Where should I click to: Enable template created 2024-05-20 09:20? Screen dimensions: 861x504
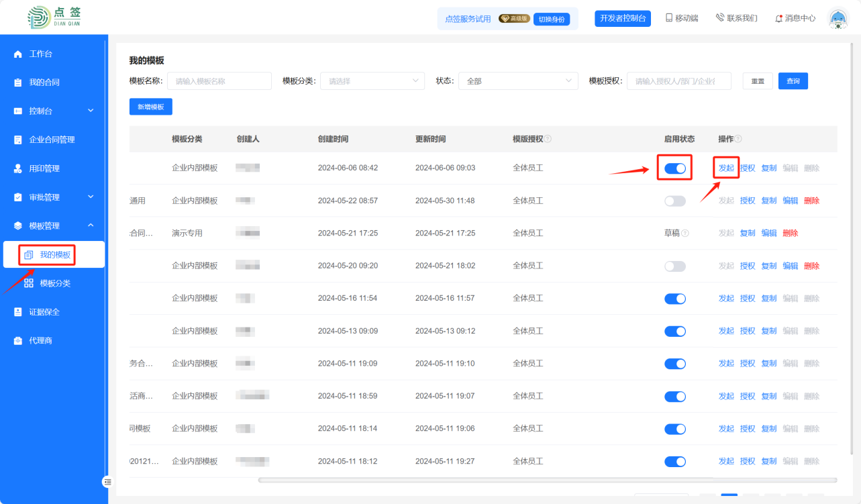675,266
